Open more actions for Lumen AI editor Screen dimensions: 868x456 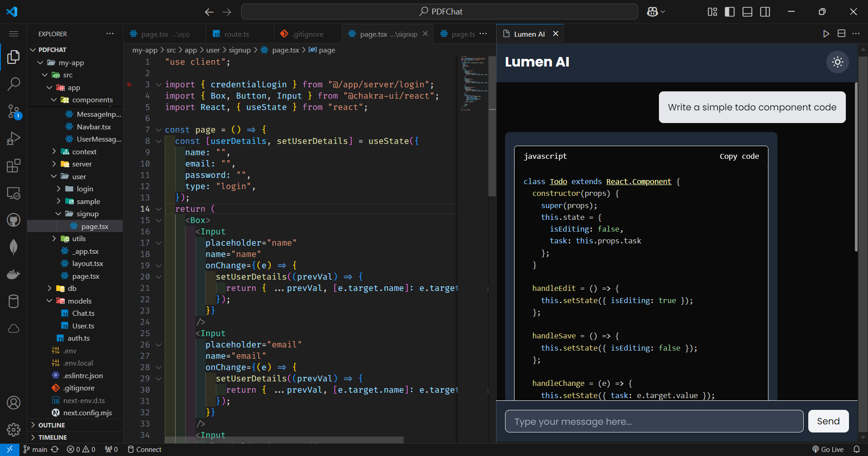856,33
